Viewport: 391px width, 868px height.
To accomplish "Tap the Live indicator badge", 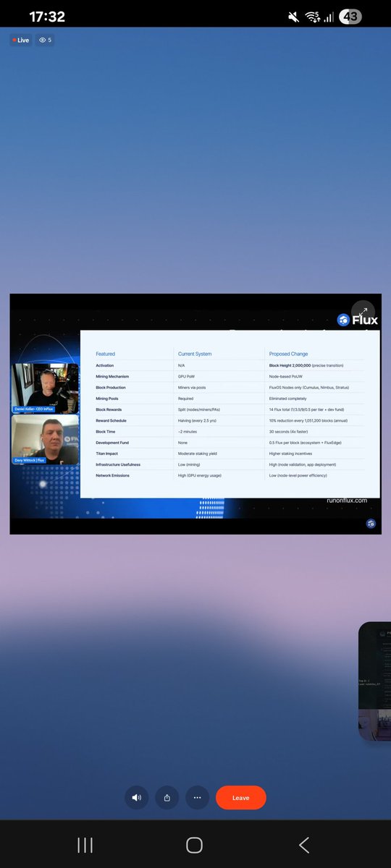I will [x=21, y=41].
